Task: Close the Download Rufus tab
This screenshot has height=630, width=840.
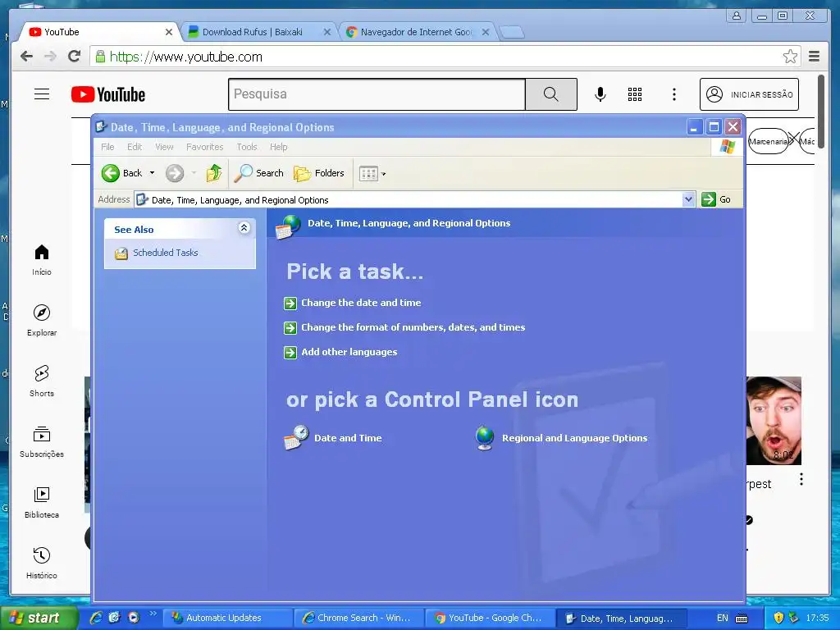Action: [x=327, y=32]
